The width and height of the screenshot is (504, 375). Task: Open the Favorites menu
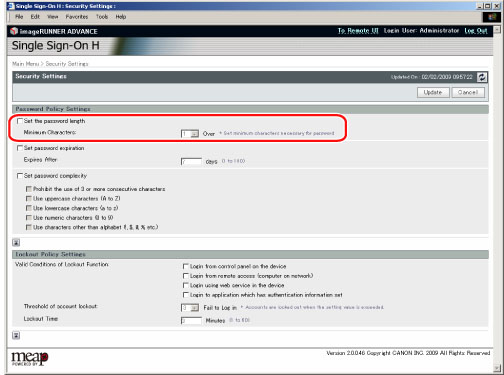pos(77,17)
